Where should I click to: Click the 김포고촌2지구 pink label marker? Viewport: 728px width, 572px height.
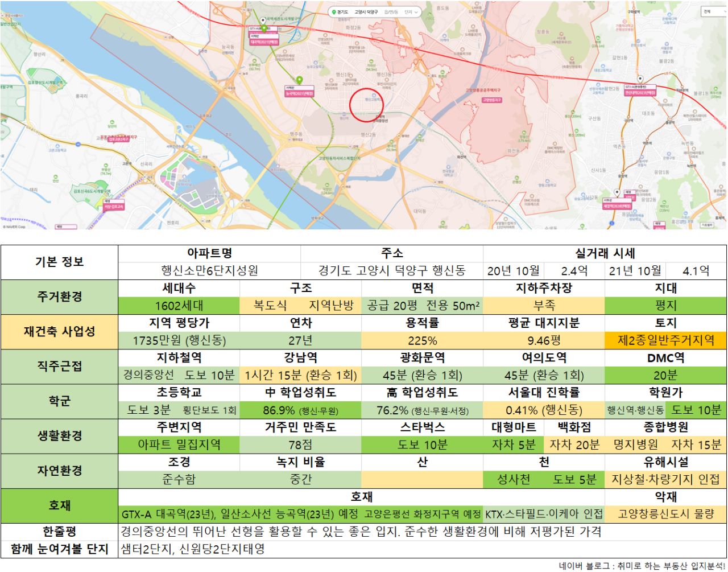(x=119, y=139)
